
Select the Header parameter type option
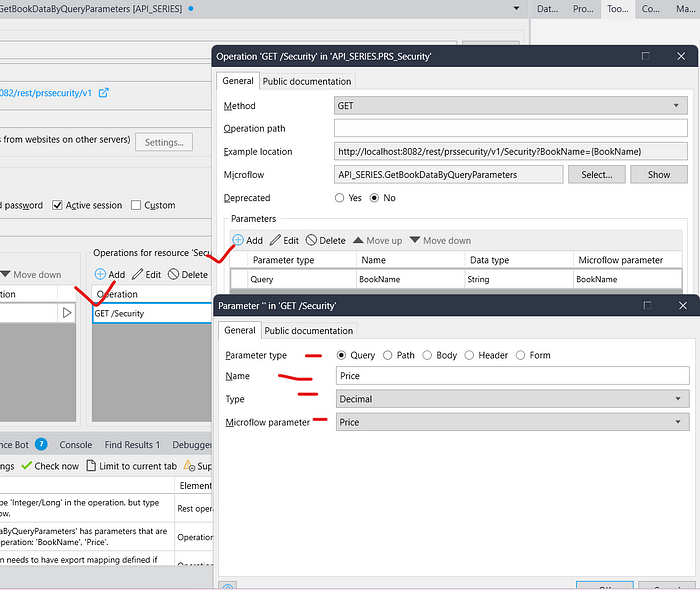pyautogui.click(x=471, y=355)
